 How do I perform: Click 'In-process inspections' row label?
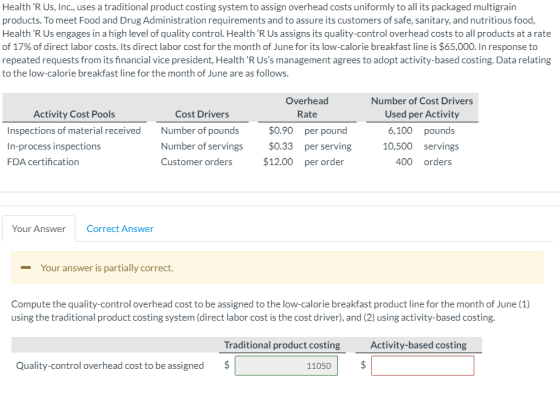[x=54, y=146]
